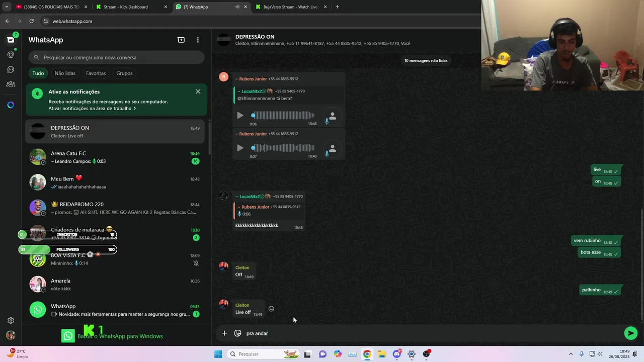Click the 10 mensagens não lidas badge

click(x=426, y=61)
